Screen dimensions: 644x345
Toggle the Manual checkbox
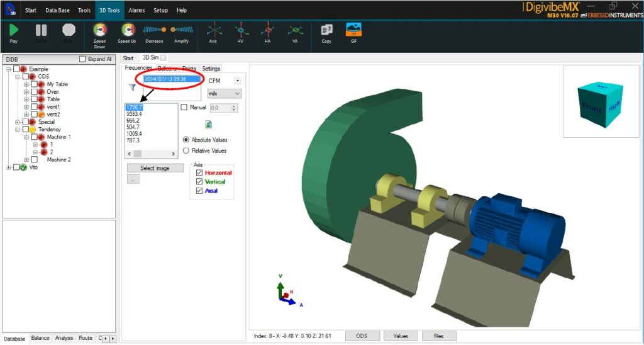184,108
